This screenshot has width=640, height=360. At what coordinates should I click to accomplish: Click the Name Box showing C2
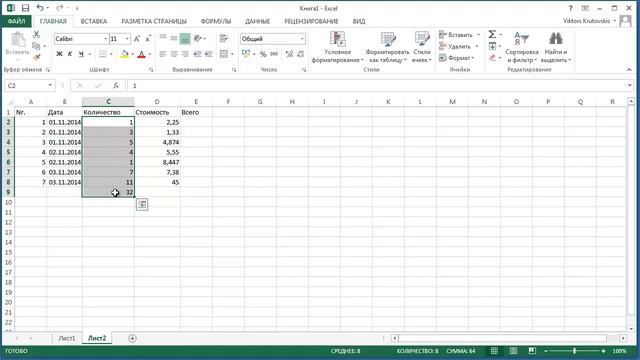pyautogui.click(x=30, y=85)
